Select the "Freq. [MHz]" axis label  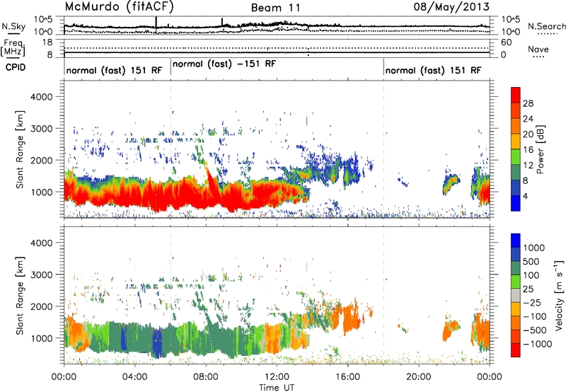[13, 47]
